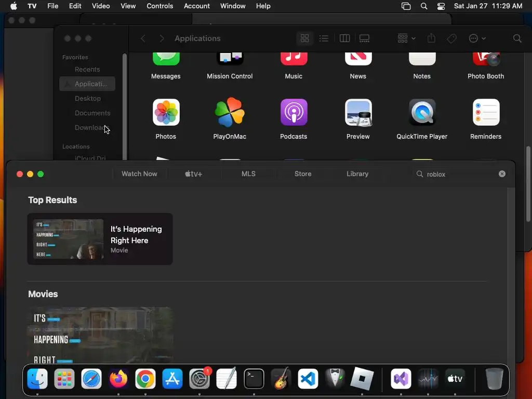
Task: Select the Podcasts app icon
Action: coord(294,112)
